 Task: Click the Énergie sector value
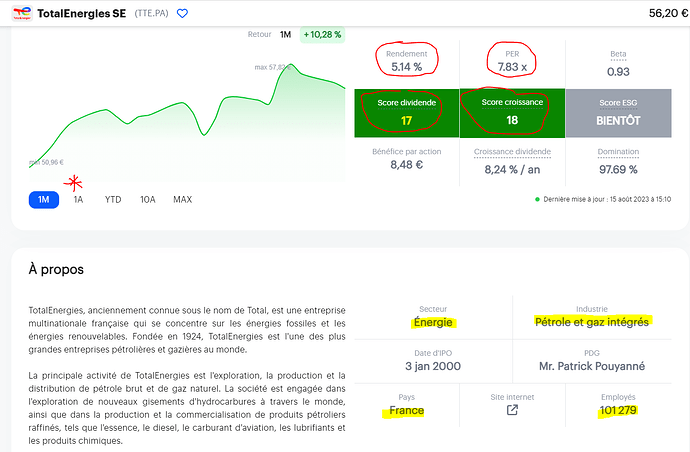[432, 322]
